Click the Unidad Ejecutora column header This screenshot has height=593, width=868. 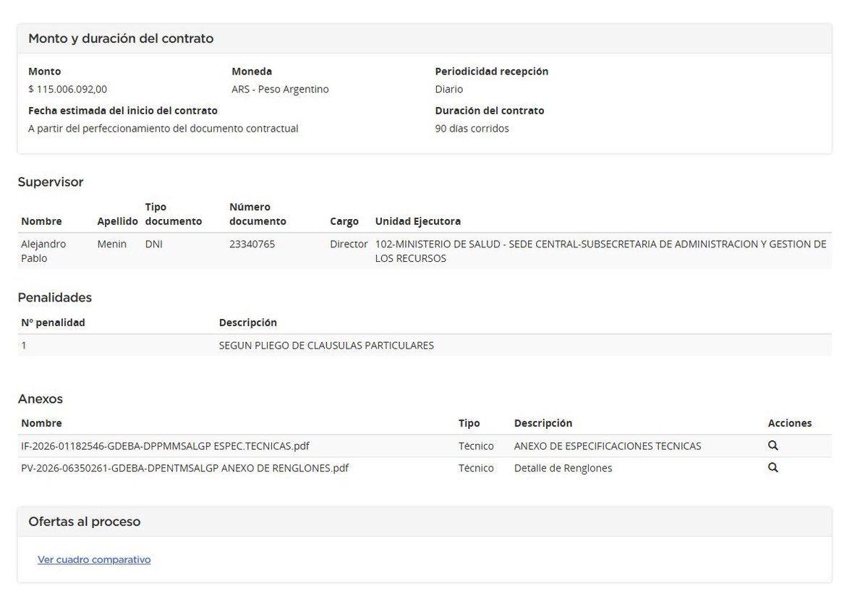click(x=418, y=221)
